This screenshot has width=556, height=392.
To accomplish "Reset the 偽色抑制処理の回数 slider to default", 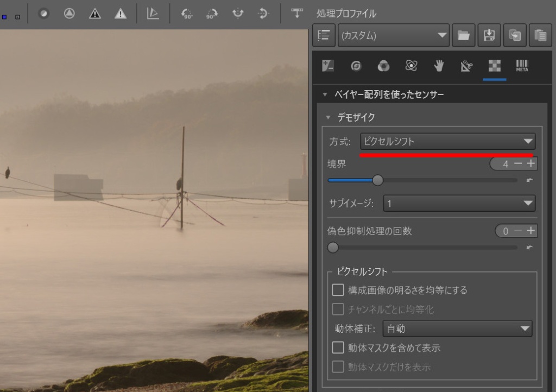I will click(x=530, y=248).
